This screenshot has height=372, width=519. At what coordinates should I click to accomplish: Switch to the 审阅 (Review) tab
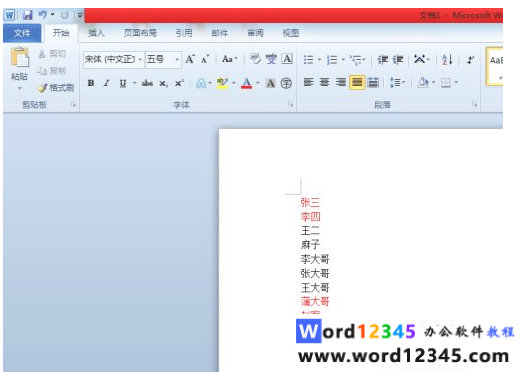pos(255,33)
